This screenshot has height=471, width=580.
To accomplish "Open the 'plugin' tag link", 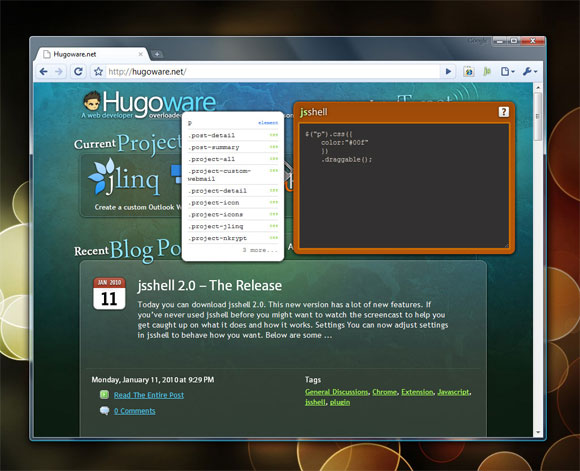I will 340,402.
